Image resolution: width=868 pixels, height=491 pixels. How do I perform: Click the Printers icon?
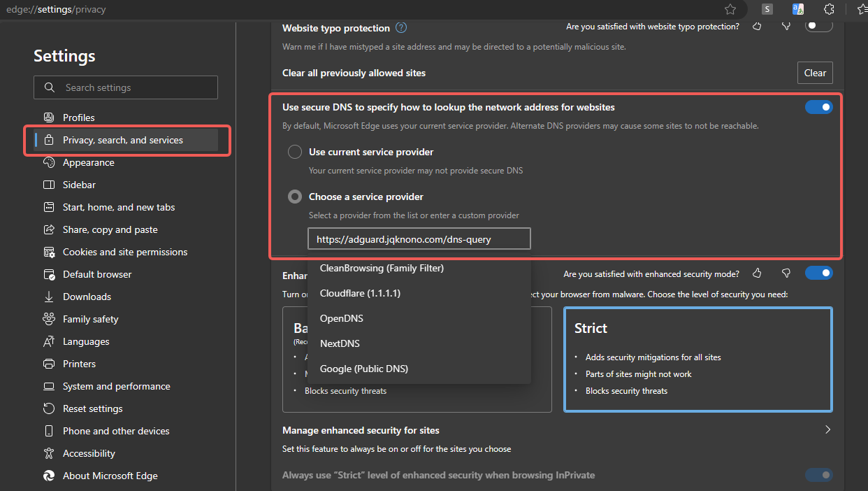click(49, 364)
